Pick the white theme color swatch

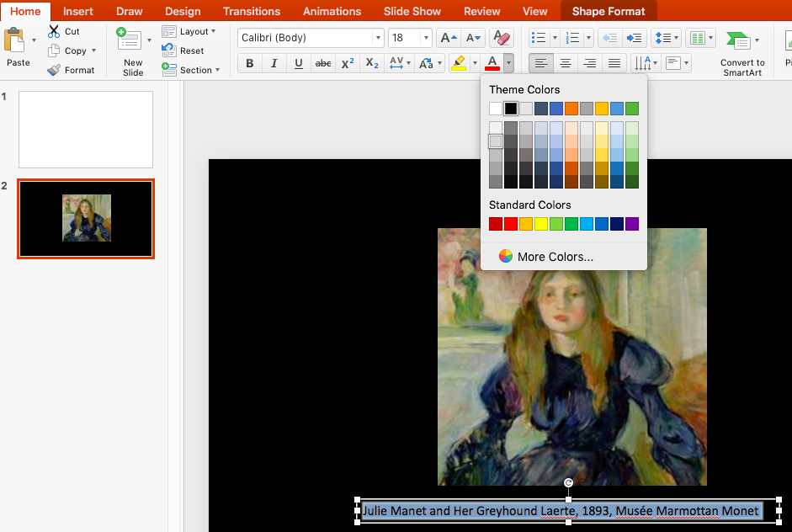(x=496, y=108)
